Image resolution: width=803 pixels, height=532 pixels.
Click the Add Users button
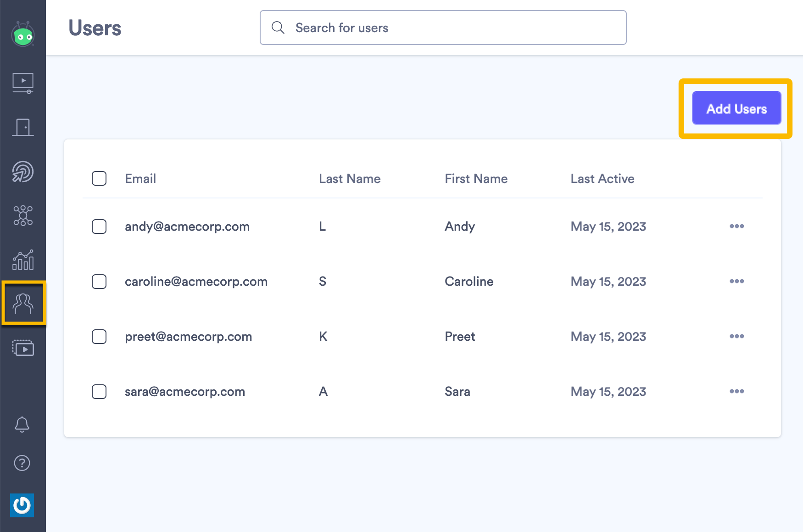pyautogui.click(x=736, y=108)
